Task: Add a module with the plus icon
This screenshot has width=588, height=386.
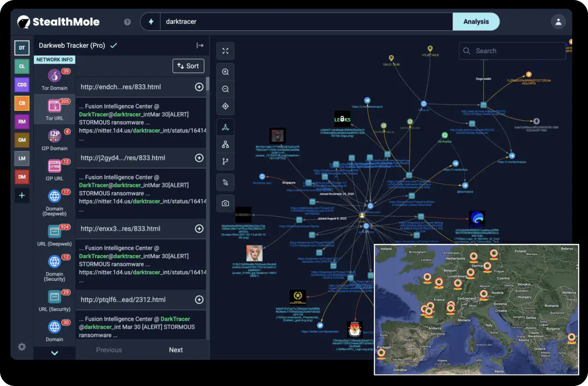Action: pyautogui.click(x=22, y=195)
